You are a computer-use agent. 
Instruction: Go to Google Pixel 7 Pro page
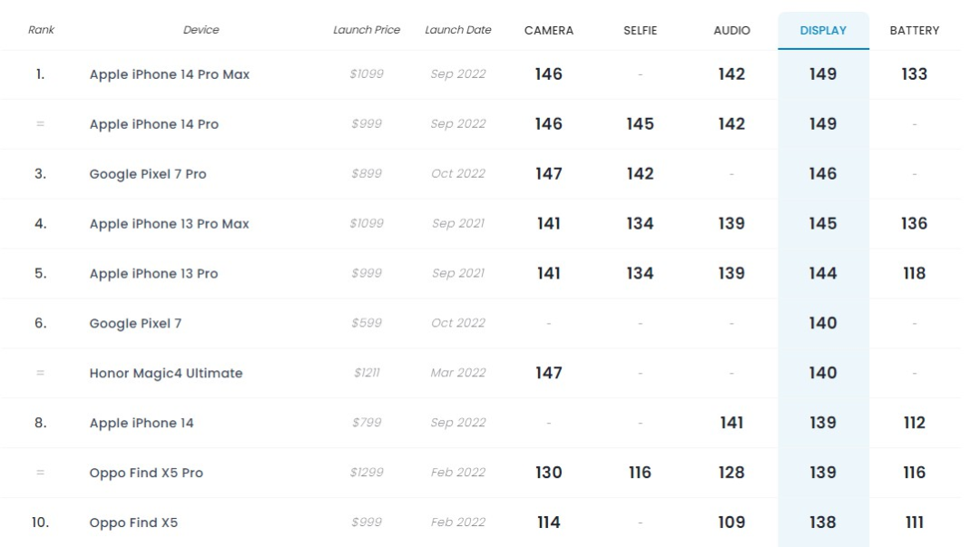pos(147,174)
